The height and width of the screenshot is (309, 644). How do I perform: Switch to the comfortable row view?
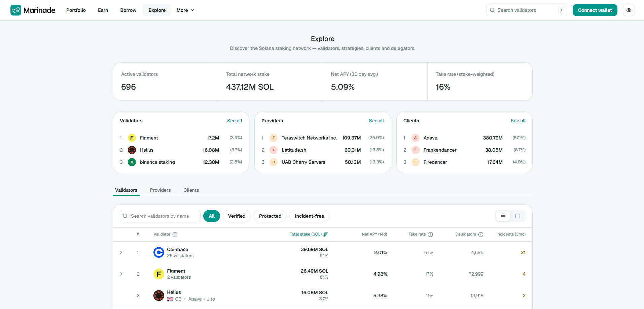tap(503, 216)
